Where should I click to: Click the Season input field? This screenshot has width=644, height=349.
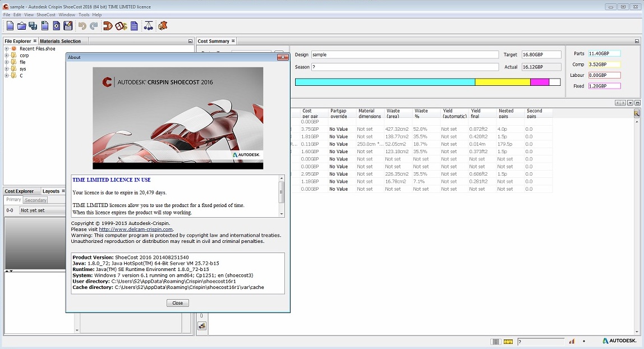[x=404, y=67]
